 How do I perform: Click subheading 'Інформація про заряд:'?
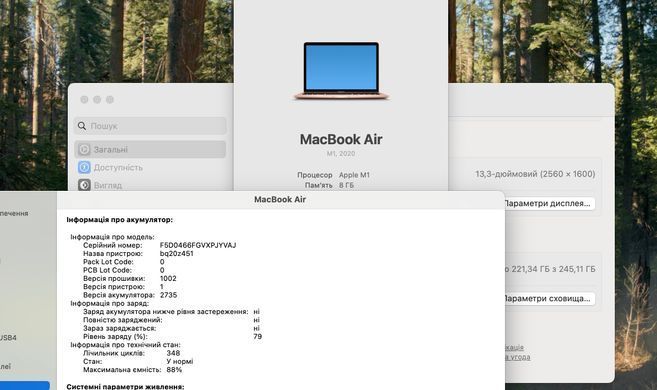point(109,303)
